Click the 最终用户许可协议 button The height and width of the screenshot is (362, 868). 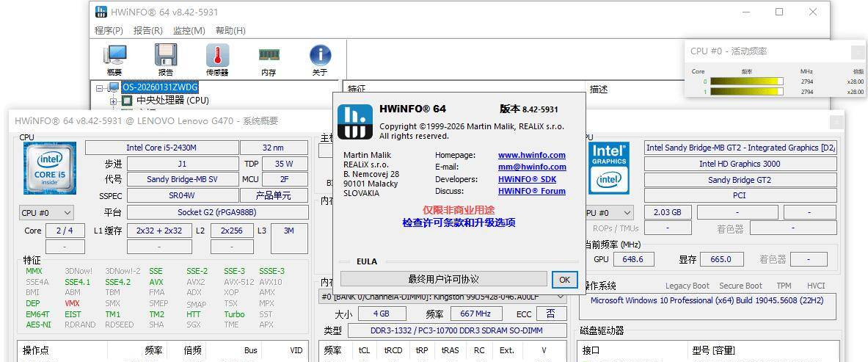(x=443, y=279)
